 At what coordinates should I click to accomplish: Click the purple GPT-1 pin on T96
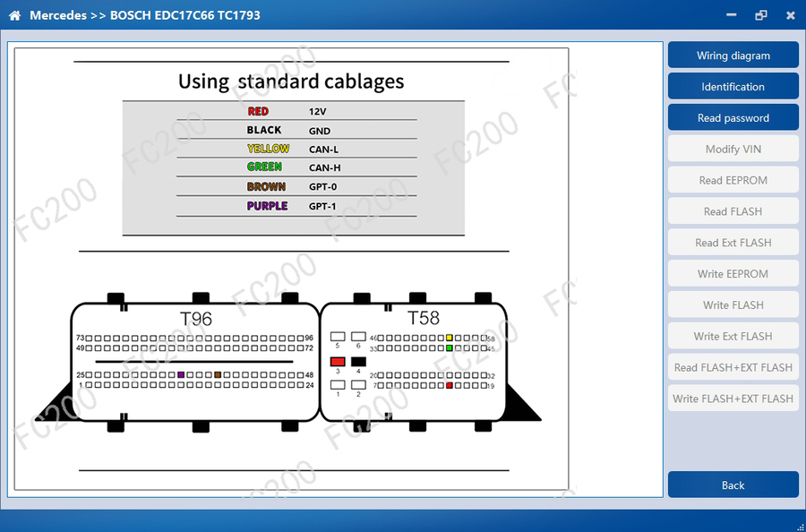181,374
